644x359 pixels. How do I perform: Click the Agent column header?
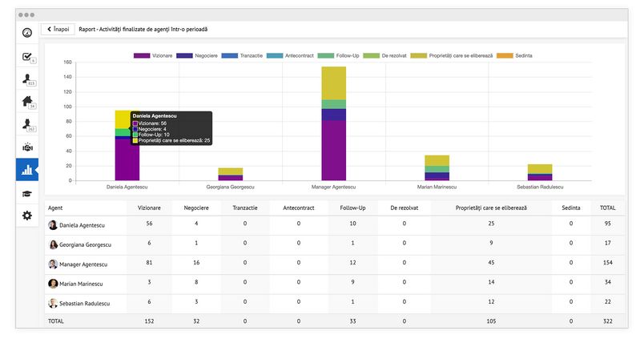click(55, 208)
